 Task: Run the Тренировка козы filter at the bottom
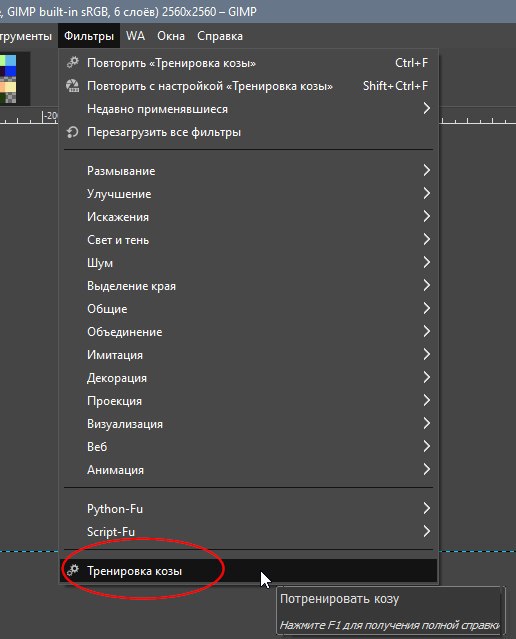pyautogui.click(x=249, y=571)
